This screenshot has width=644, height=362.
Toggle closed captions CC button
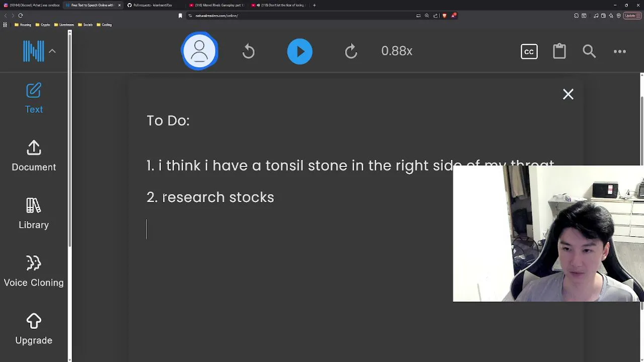click(x=529, y=51)
